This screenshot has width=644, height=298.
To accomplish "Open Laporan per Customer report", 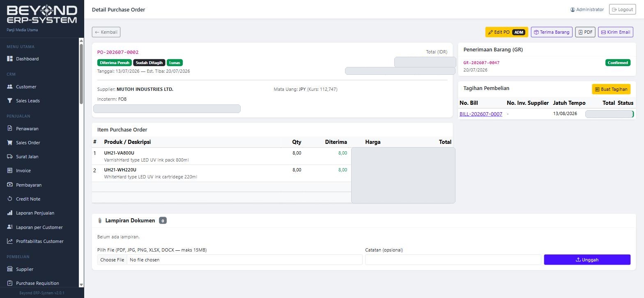I will click(39, 227).
